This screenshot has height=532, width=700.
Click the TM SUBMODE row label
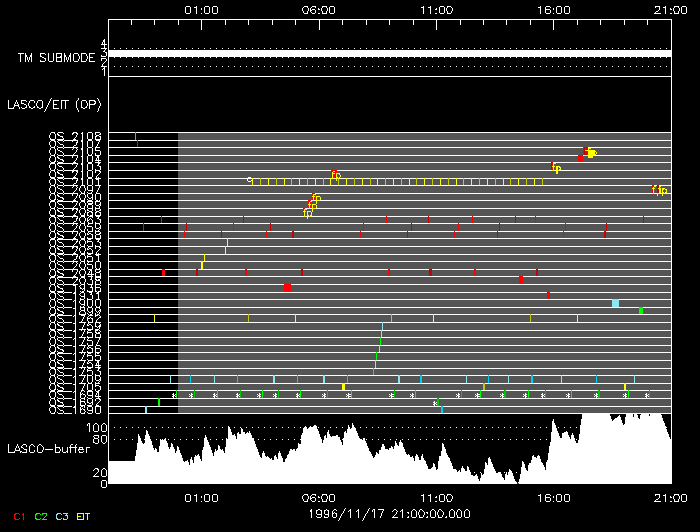pyautogui.click(x=58, y=58)
